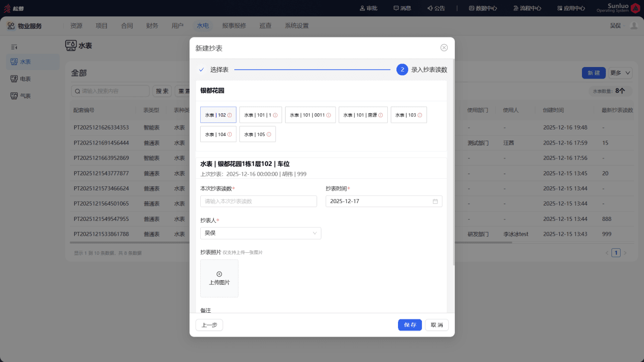Image resolution: width=644 pixels, height=362 pixels.
Task: Select the 水表 | 105 meter chip
Action: [257, 135]
